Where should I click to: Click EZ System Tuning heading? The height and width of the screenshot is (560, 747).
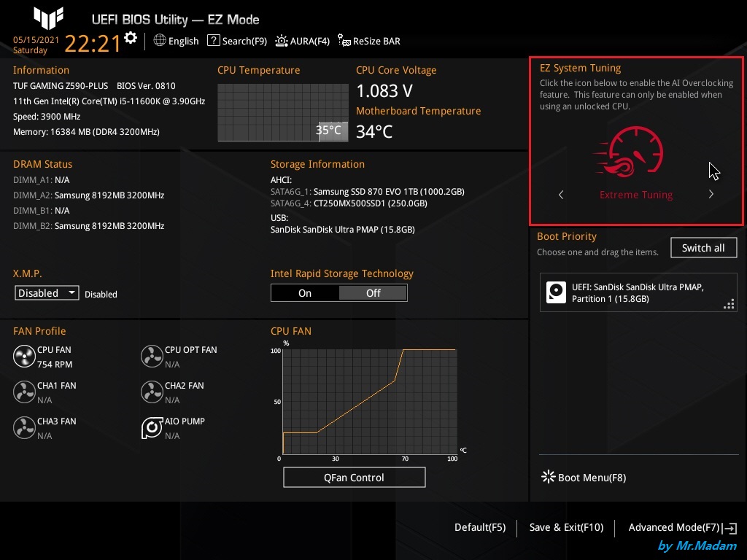coord(580,68)
